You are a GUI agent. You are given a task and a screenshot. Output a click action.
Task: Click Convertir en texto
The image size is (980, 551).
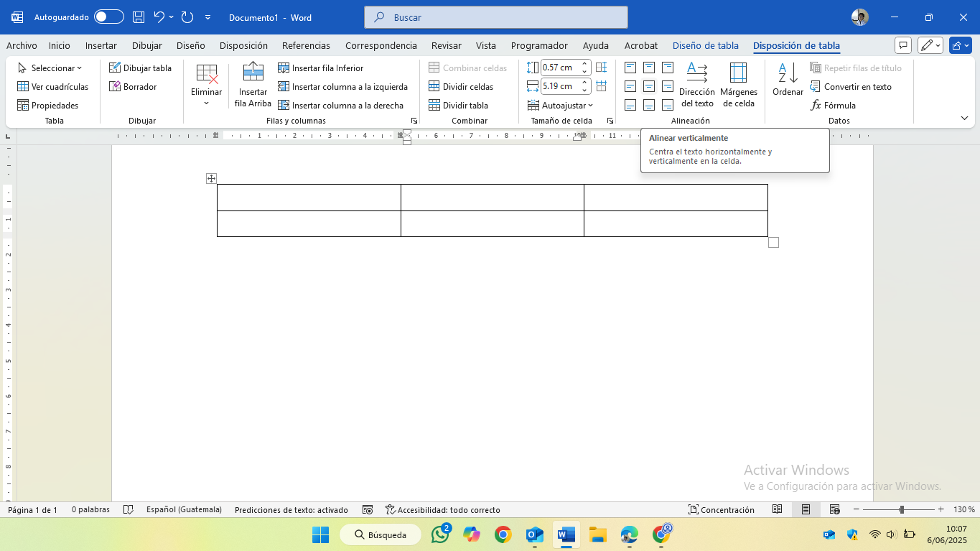[851, 86]
